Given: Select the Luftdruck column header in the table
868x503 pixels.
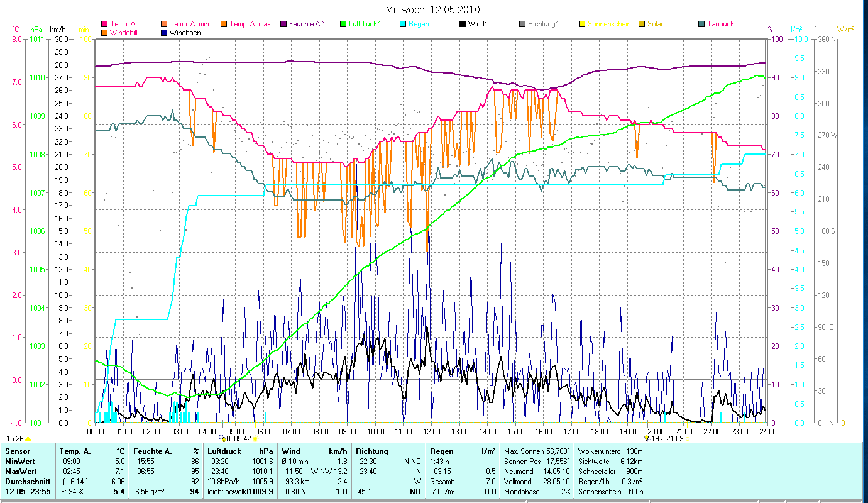Looking at the screenshot, I should tap(224, 451).
